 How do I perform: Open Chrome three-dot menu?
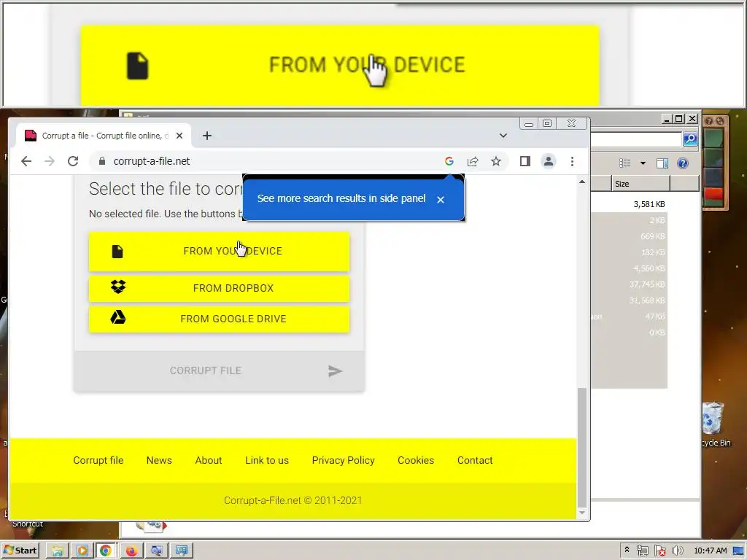coord(572,161)
